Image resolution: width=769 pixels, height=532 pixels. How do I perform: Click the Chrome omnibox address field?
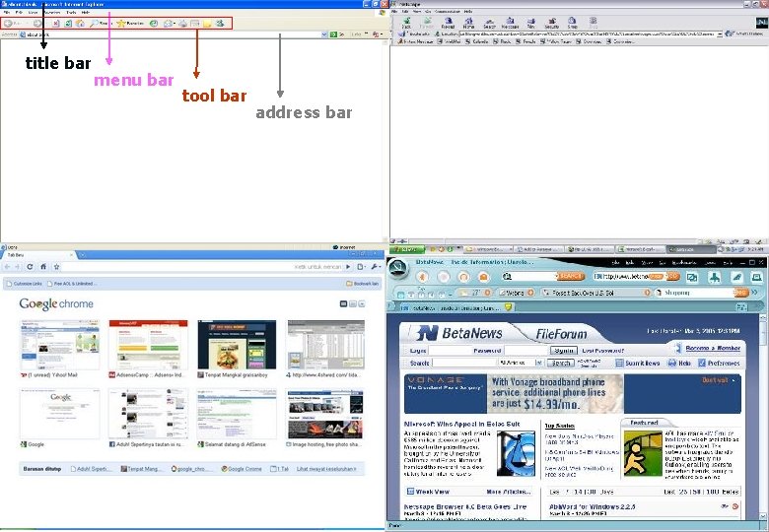pyautogui.click(x=201, y=266)
